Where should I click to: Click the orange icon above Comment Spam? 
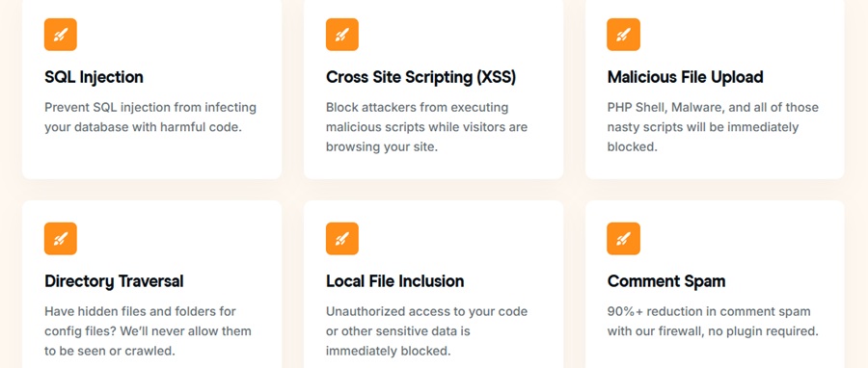point(623,239)
